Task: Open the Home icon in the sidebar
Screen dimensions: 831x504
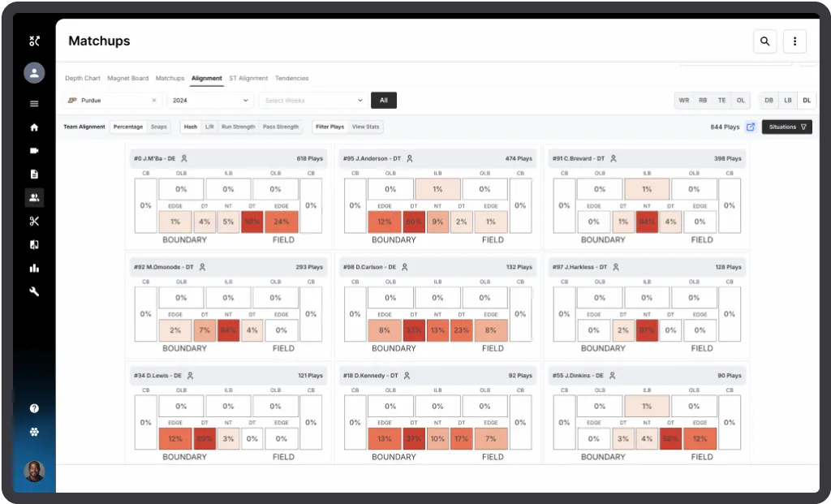Action: pos(34,127)
